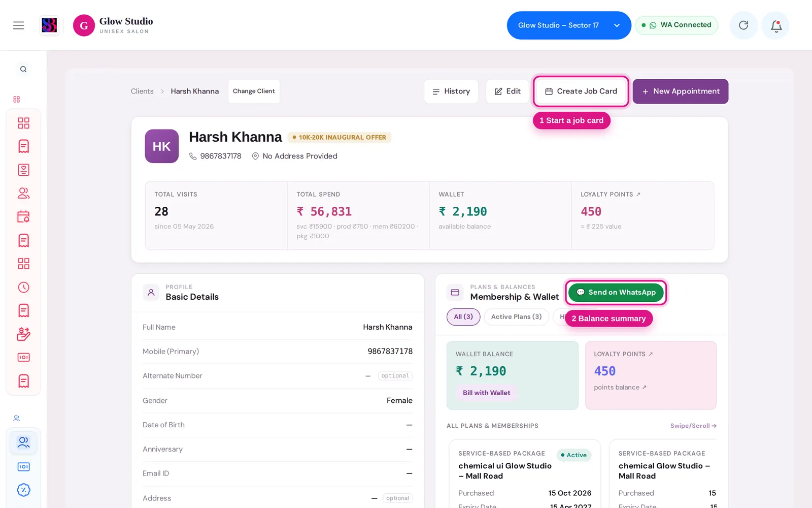Screen dimensions: 812x508
Task: Click the colorful app logo icon
Action: pyautogui.click(x=49, y=25)
